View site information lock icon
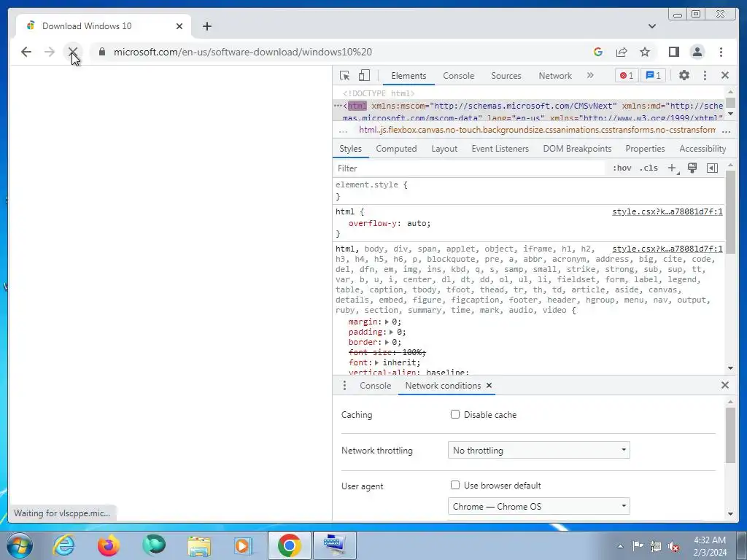Viewport: 747px width, 560px height. [102, 52]
